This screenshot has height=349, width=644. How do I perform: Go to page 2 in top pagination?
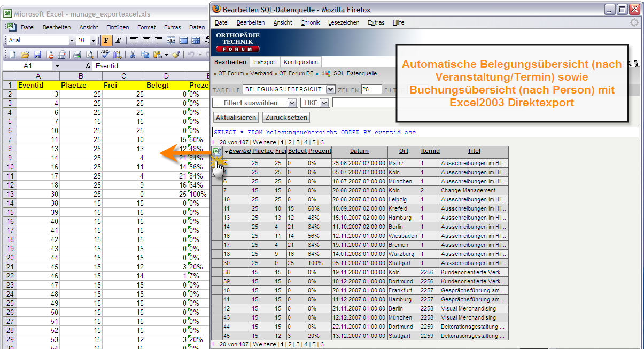290,143
